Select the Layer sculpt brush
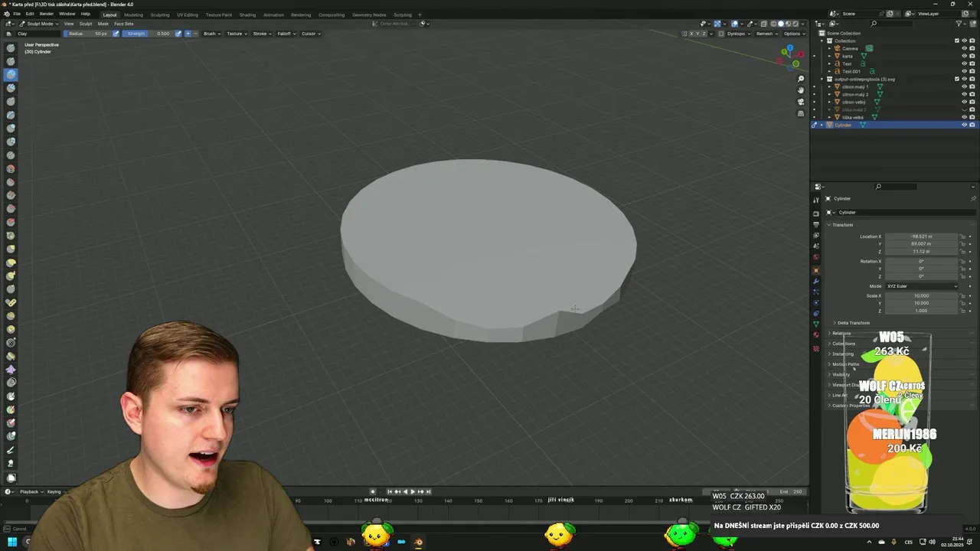The height and width of the screenshot is (551, 980). click(x=11, y=115)
